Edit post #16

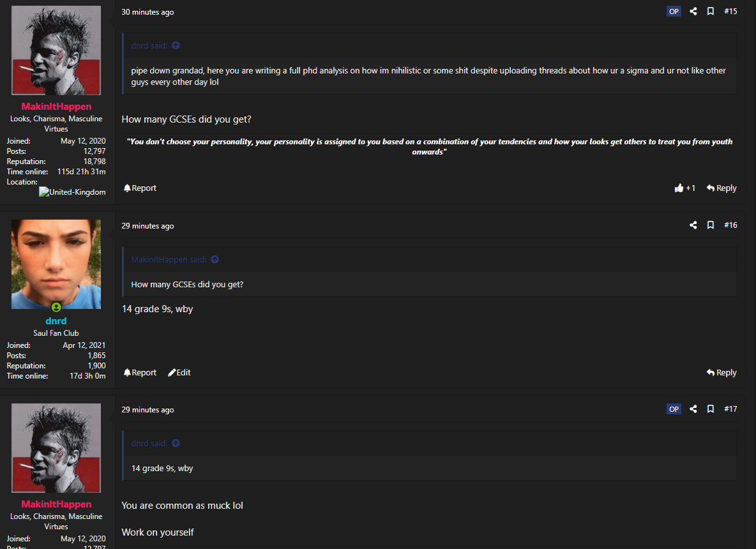pyautogui.click(x=179, y=373)
